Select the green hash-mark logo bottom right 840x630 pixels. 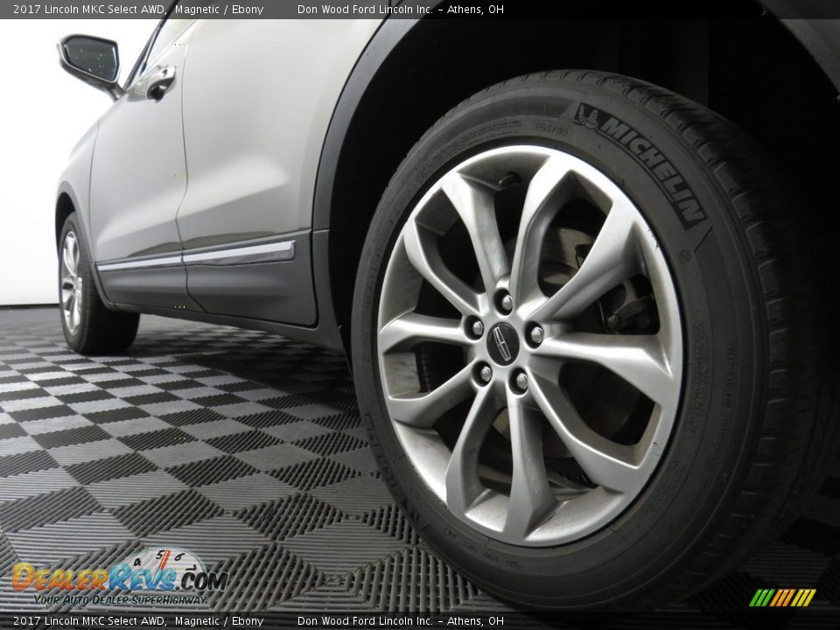pyautogui.click(x=783, y=599)
